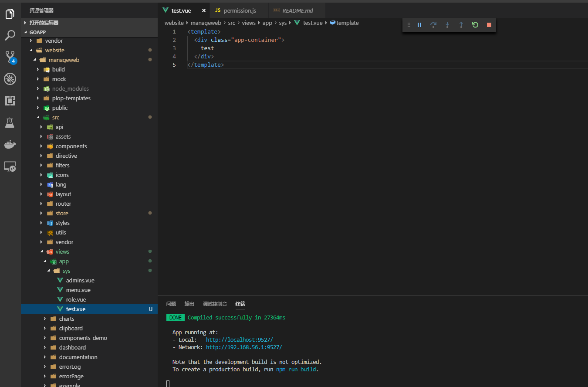
Task: Open Remote Explorer icon in activity bar
Action: click(10, 166)
